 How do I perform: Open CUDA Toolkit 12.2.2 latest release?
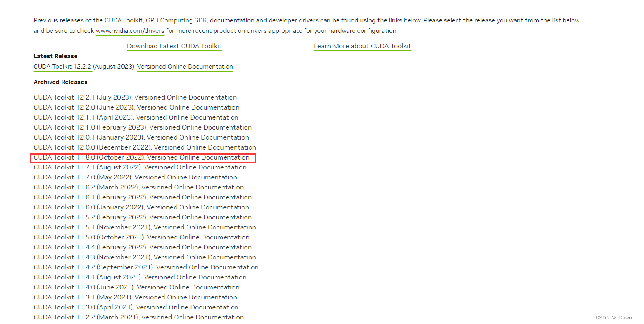[62, 67]
